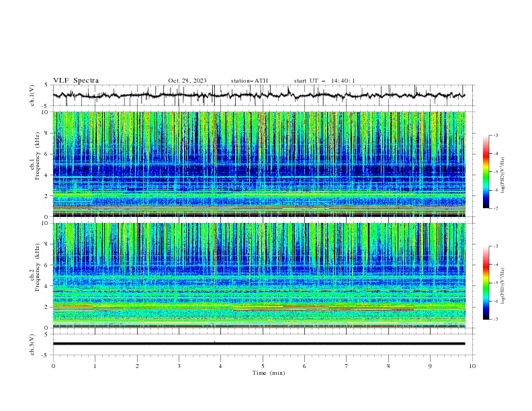Click the ch.3 thick black voltage trace
The height and width of the screenshot is (411, 532).
click(x=259, y=344)
